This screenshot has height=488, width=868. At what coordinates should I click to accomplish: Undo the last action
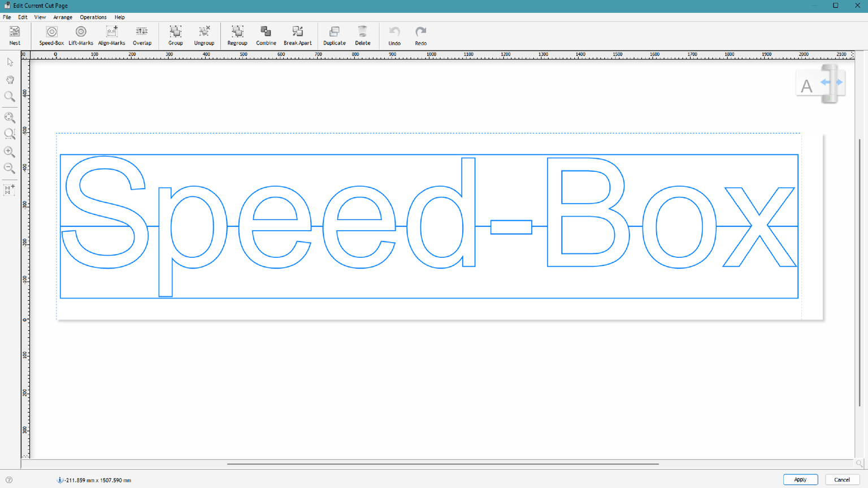(394, 35)
